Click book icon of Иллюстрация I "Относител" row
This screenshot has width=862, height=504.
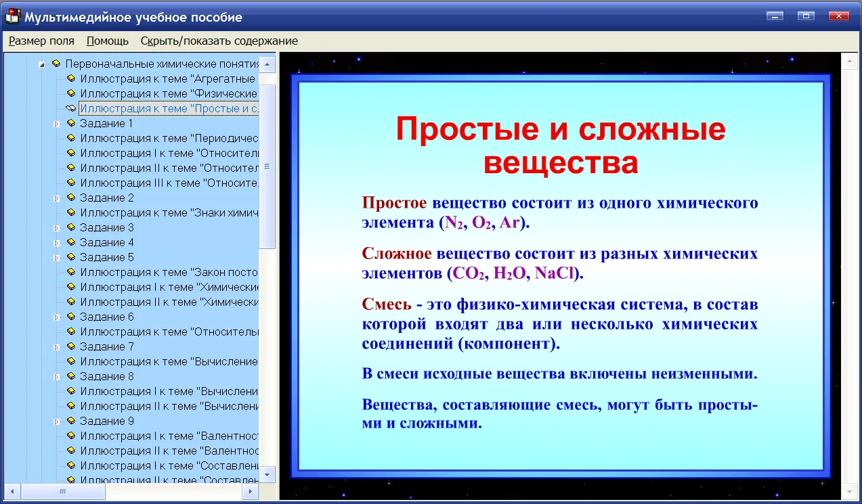coord(70,154)
